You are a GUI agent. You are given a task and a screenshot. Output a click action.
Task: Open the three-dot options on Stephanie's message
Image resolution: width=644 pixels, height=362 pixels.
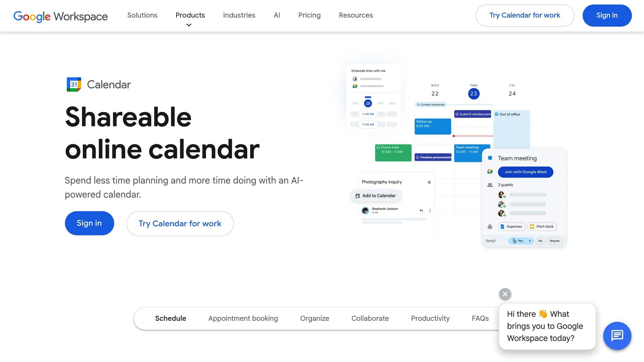pyautogui.click(x=430, y=211)
